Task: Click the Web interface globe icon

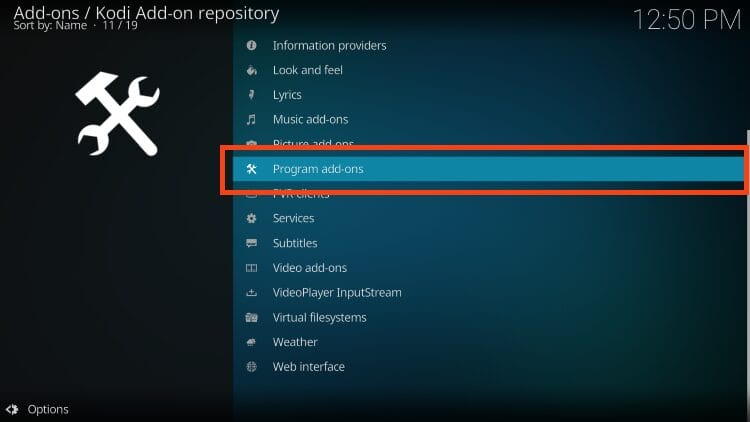Action: click(251, 367)
